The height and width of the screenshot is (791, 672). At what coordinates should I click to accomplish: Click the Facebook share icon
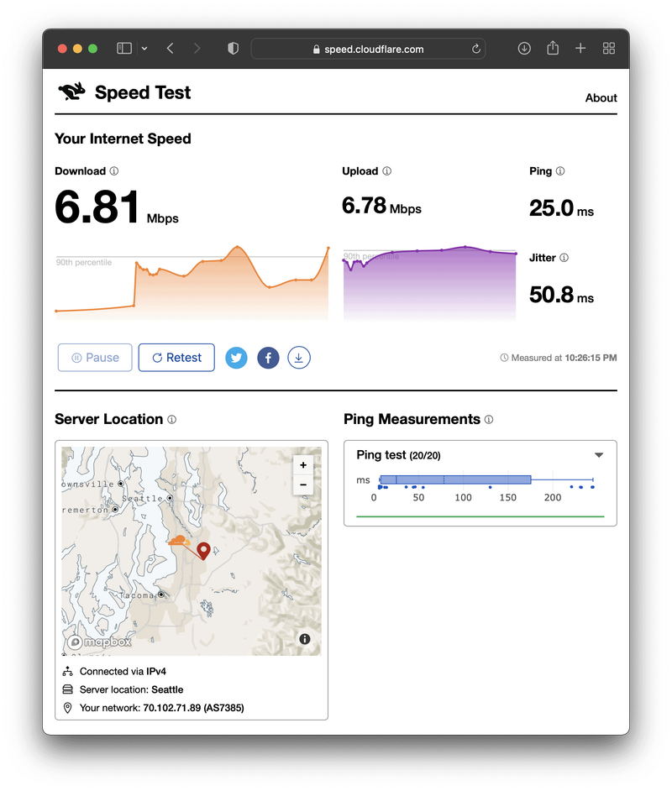[268, 358]
